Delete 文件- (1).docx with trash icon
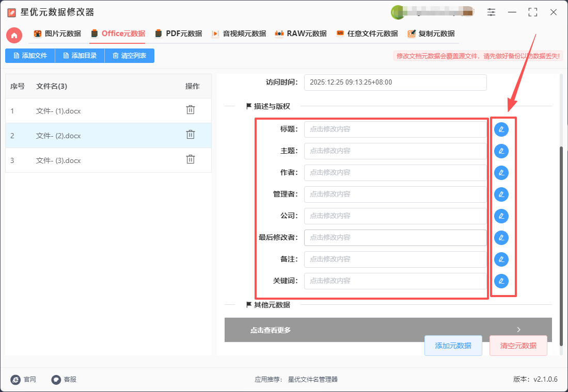The height and width of the screenshot is (392, 568). tap(191, 110)
